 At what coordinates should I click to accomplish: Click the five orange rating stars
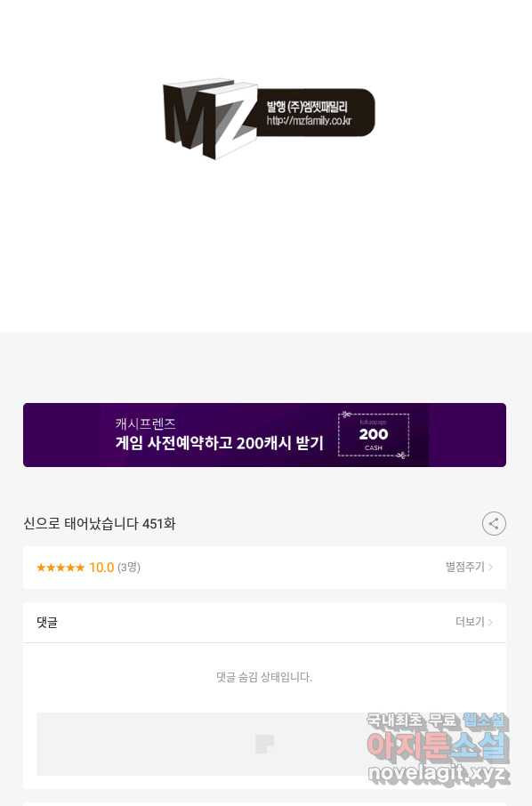tap(60, 568)
